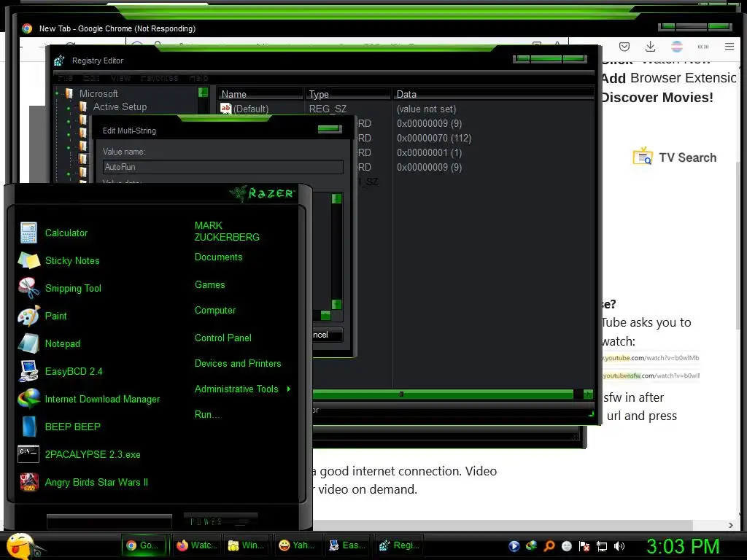Screen dimensions: 747x560
Task: Click the Edit Multi-String scroll-up arrow
Action: coord(337,198)
